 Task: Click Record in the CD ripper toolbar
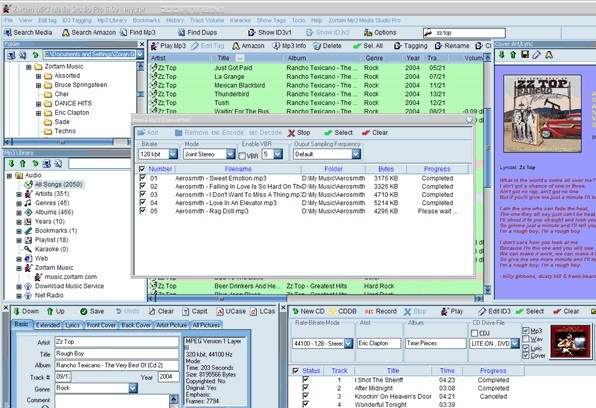click(x=381, y=311)
